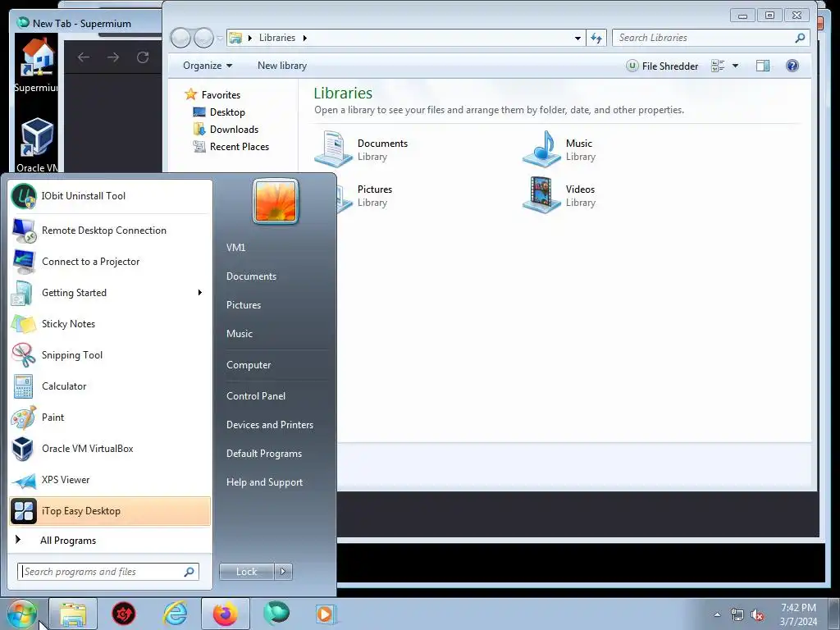Open Default Programs from Start menu
The width and height of the screenshot is (840, 630).
click(264, 454)
